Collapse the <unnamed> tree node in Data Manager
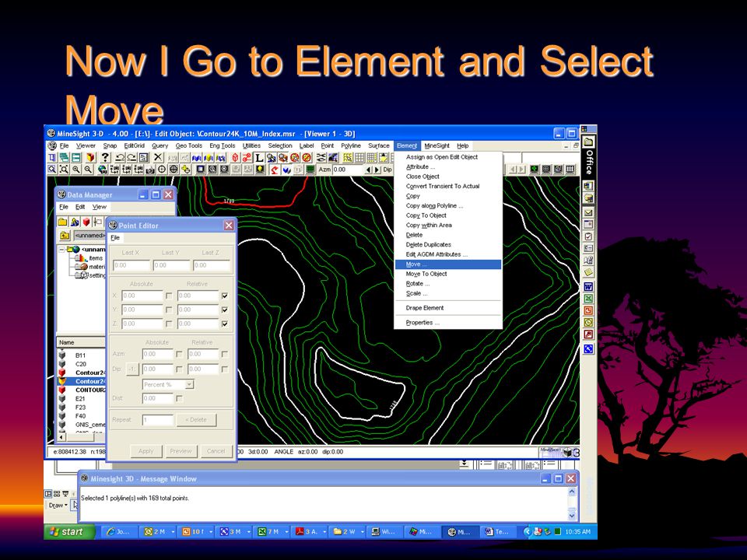This screenshot has height=560, width=747. coord(61,250)
